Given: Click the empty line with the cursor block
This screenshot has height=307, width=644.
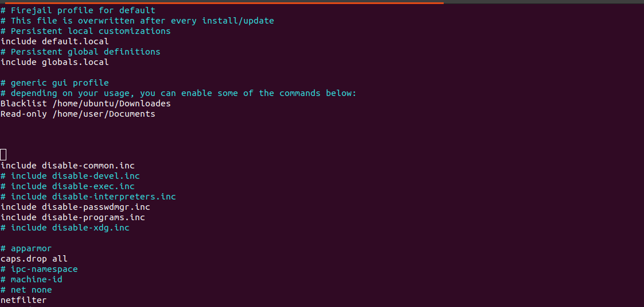Looking at the screenshot, I should tap(3, 155).
